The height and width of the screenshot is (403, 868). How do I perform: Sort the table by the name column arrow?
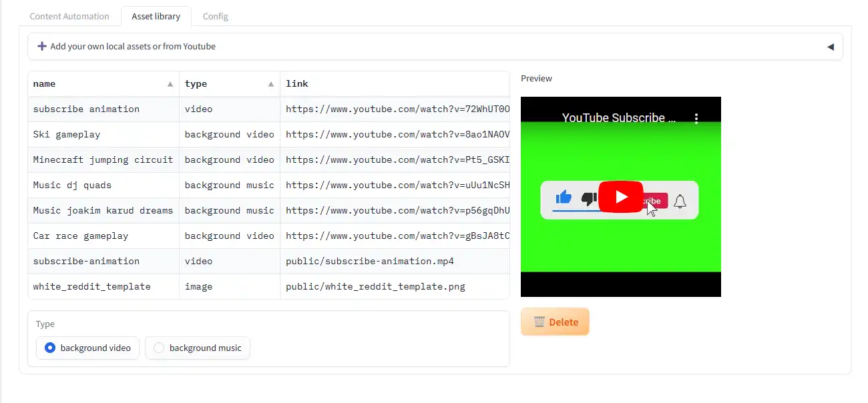click(x=170, y=84)
